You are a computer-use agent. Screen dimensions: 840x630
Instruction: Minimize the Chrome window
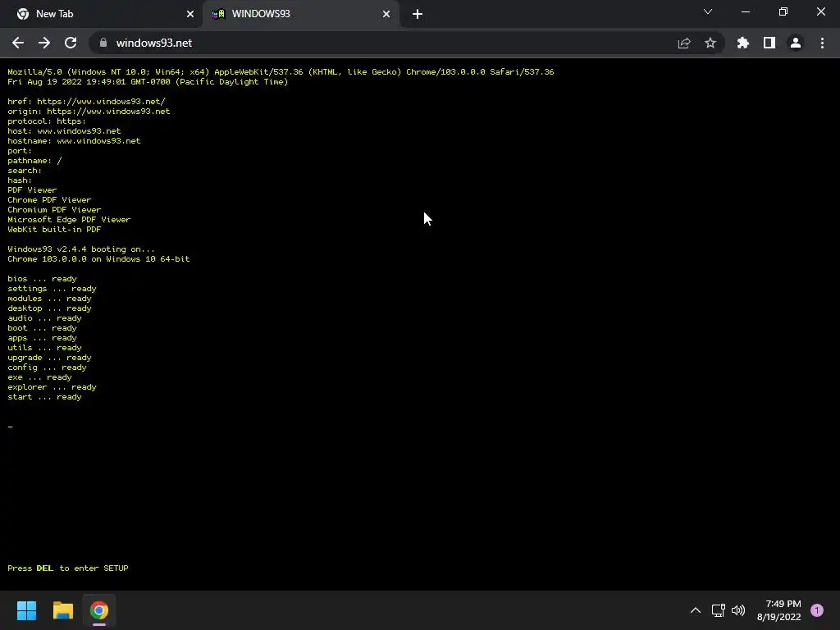[x=745, y=11]
